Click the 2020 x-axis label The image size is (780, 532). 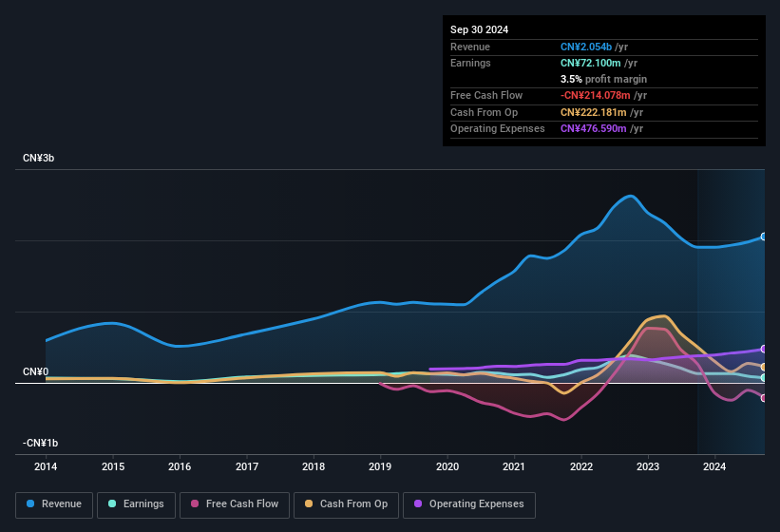click(447, 466)
